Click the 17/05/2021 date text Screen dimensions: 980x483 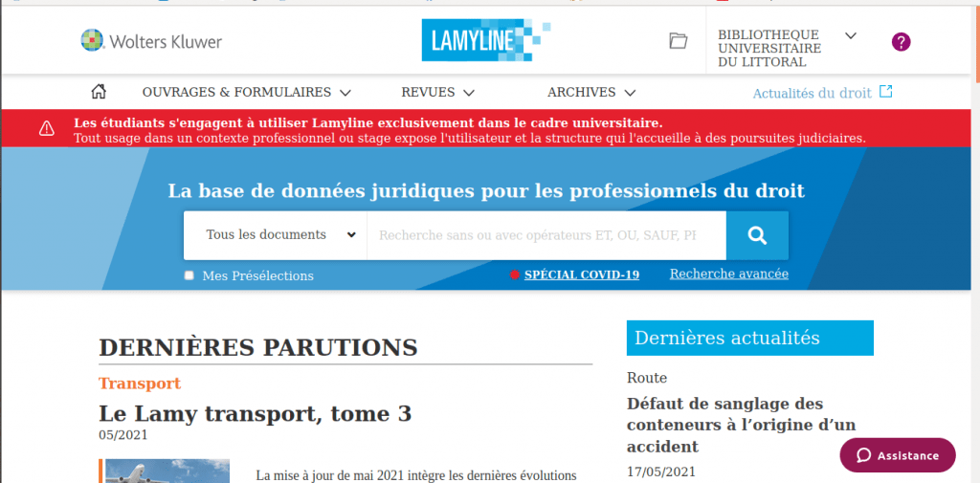tap(660, 472)
